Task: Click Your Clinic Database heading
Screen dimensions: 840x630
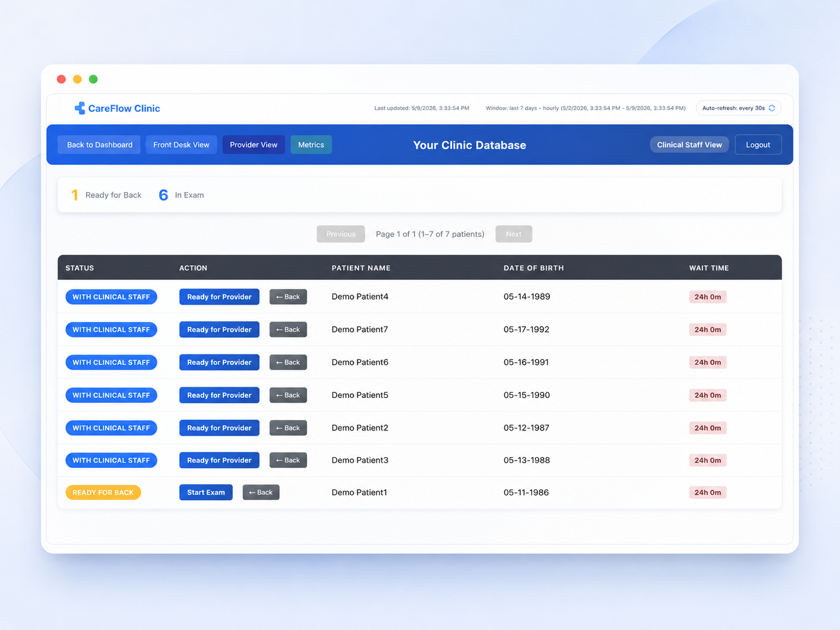Action: [x=469, y=145]
